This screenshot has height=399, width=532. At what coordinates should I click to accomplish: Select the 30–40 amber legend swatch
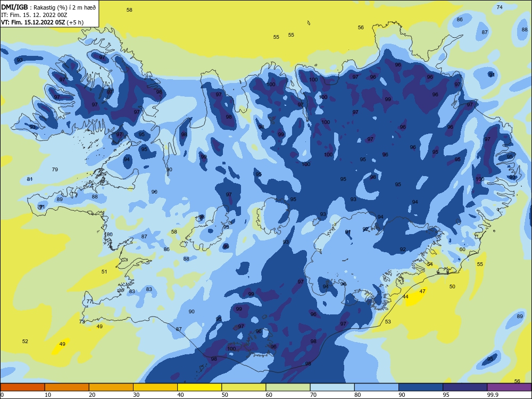155,387
